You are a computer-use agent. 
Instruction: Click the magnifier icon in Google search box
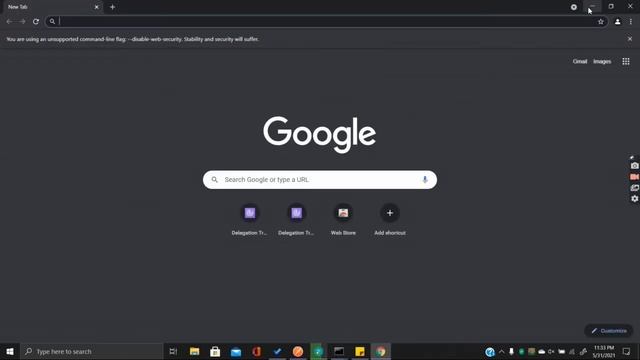tap(214, 180)
